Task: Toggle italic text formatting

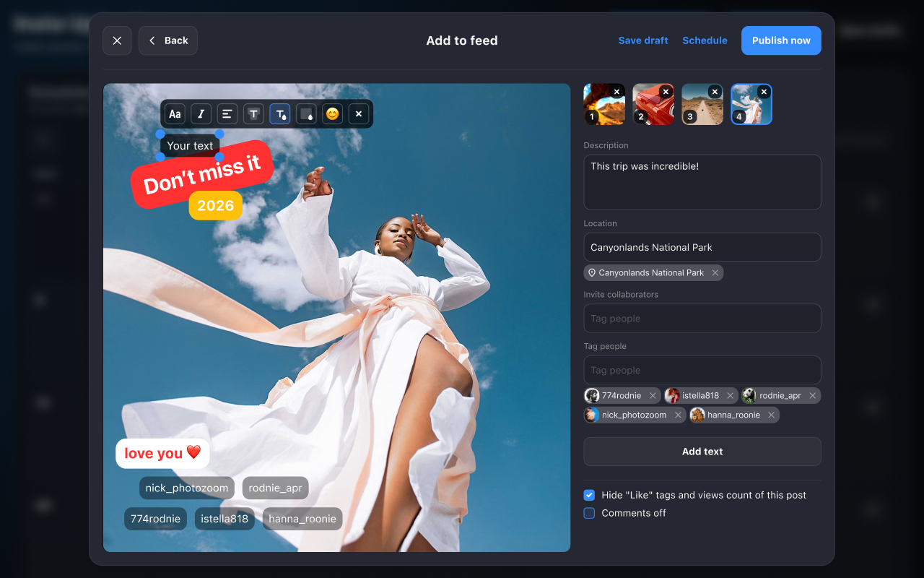Action: (x=201, y=113)
